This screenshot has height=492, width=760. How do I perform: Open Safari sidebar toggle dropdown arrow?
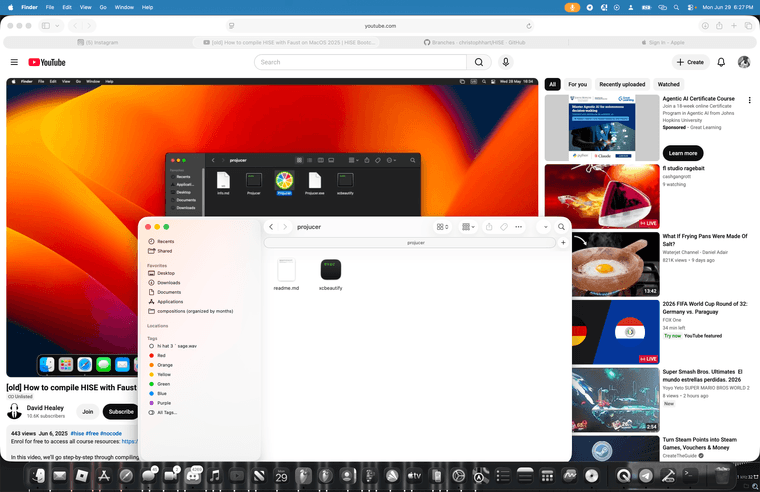(57, 26)
